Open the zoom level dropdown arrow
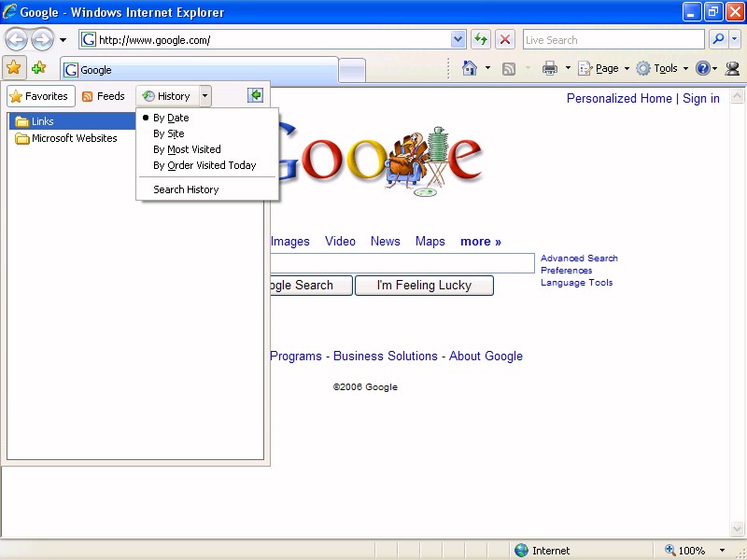The height and width of the screenshot is (560, 747). tap(722, 551)
